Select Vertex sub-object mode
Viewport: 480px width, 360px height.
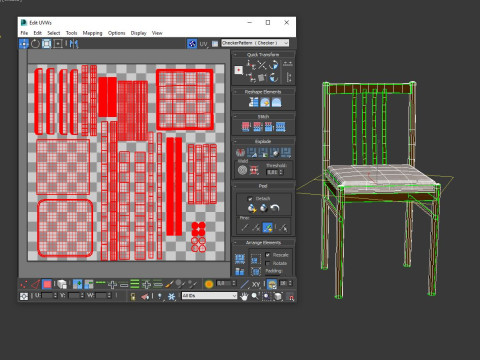pyautogui.click(x=24, y=284)
